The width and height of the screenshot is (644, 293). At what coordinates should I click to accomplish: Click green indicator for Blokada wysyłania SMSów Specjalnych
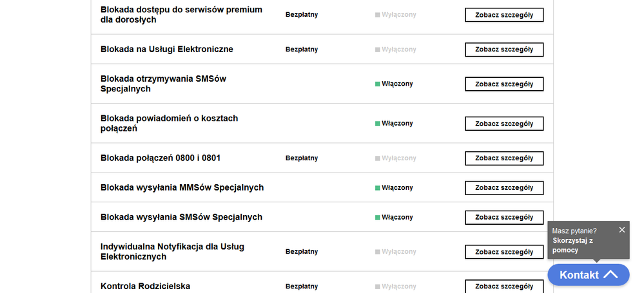point(378,218)
